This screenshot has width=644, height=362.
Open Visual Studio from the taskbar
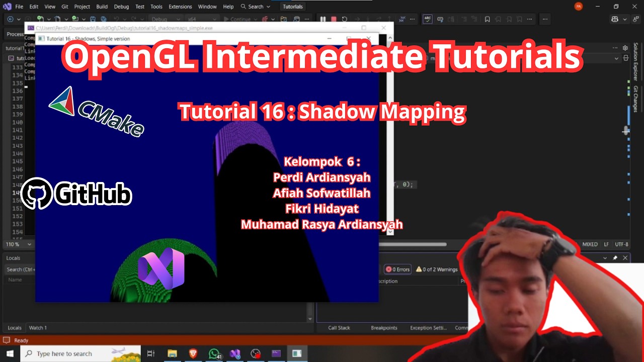(235, 353)
